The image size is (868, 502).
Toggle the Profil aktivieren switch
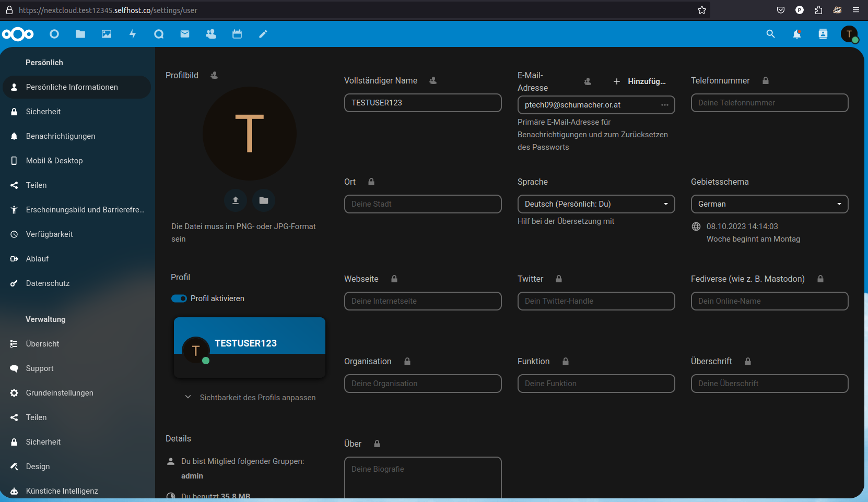click(x=179, y=298)
